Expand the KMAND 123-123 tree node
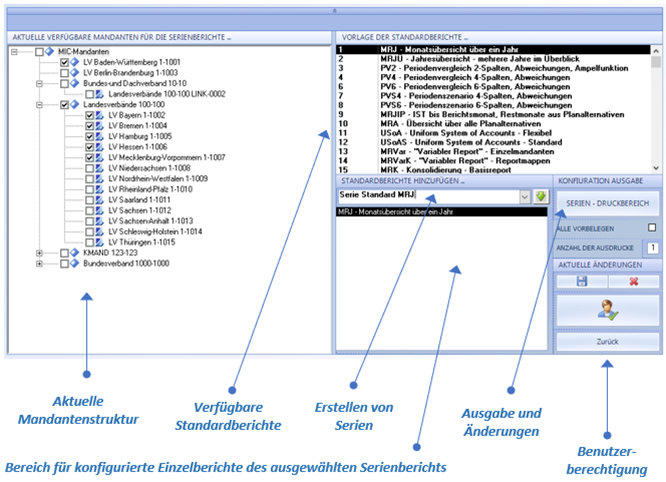The image size is (666, 482). [x=39, y=253]
